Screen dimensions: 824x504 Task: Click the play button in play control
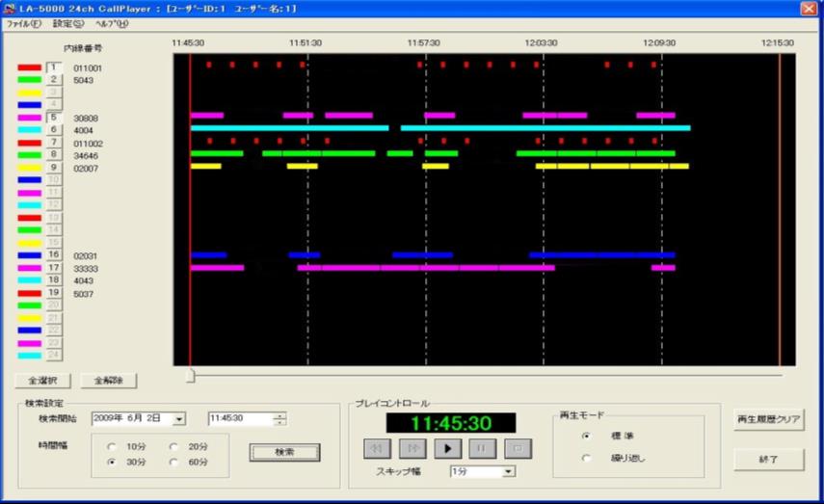pos(448,449)
